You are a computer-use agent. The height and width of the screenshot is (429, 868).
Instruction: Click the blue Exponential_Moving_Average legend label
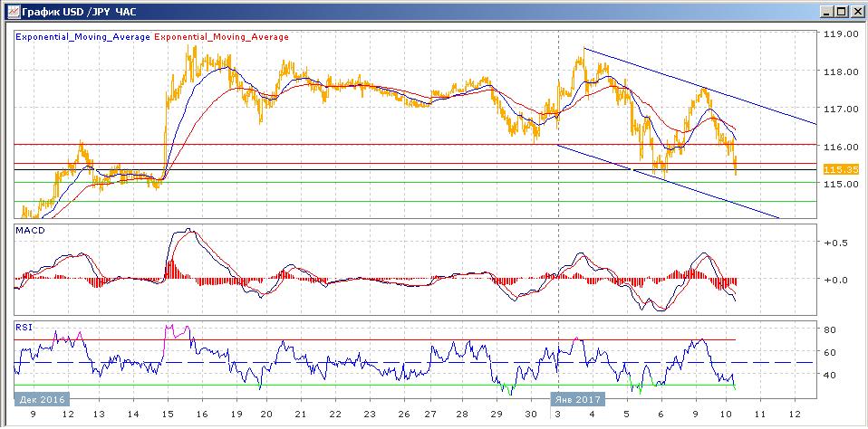click(x=83, y=37)
